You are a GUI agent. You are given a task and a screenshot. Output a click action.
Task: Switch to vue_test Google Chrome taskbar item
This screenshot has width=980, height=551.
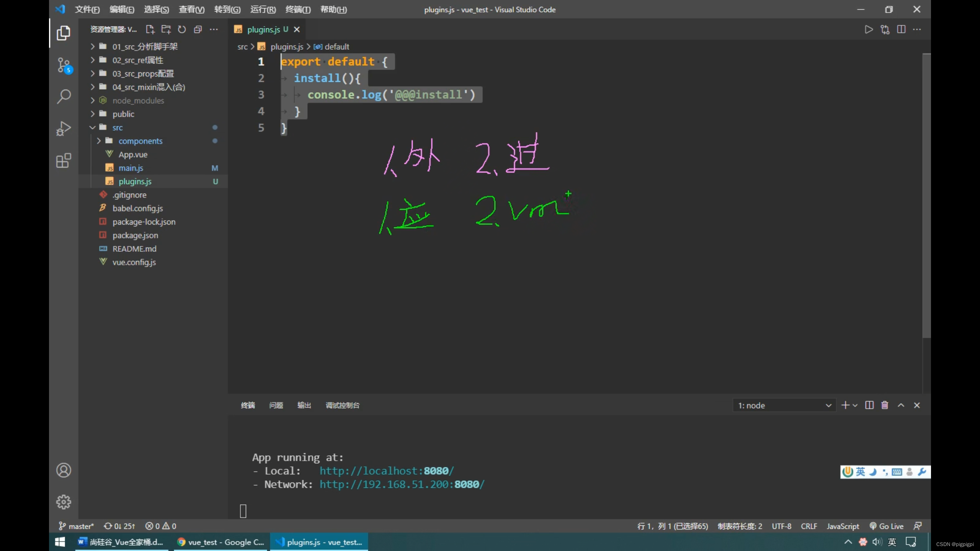click(x=221, y=542)
